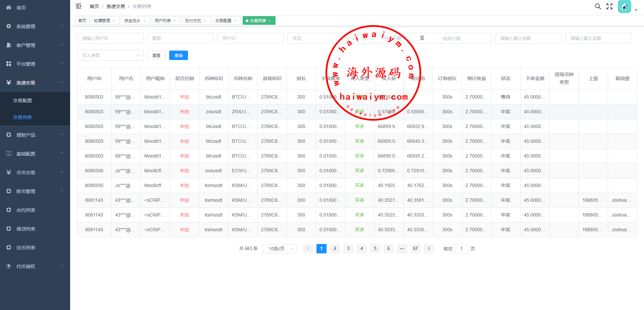
Task: Open the search magnifier icon in header
Action: pos(598,6)
